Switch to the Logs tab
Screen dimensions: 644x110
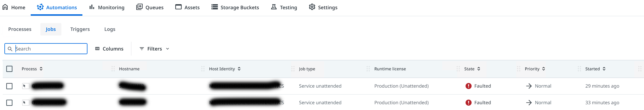click(x=110, y=29)
